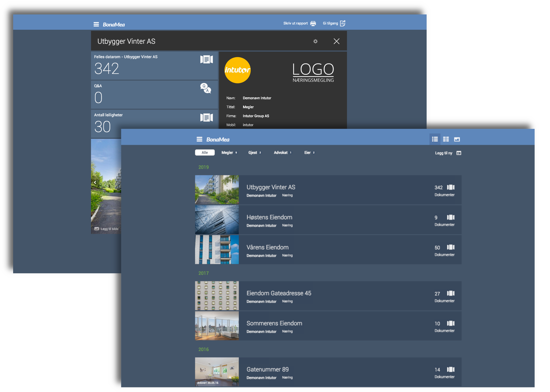
Task: Click the Gi tilgang edit icon
Action: pyautogui.click(x=343, y=23)
